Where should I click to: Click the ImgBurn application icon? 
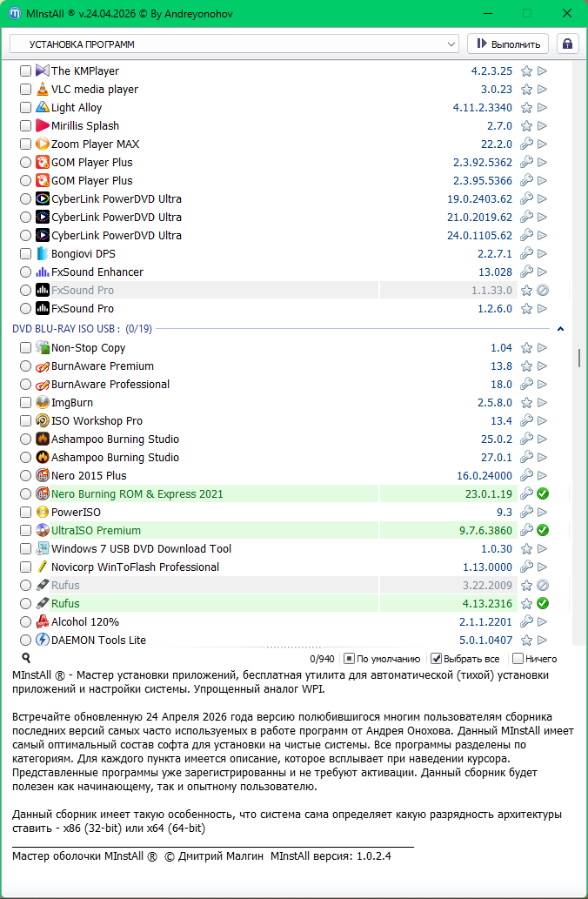point(42,402)
